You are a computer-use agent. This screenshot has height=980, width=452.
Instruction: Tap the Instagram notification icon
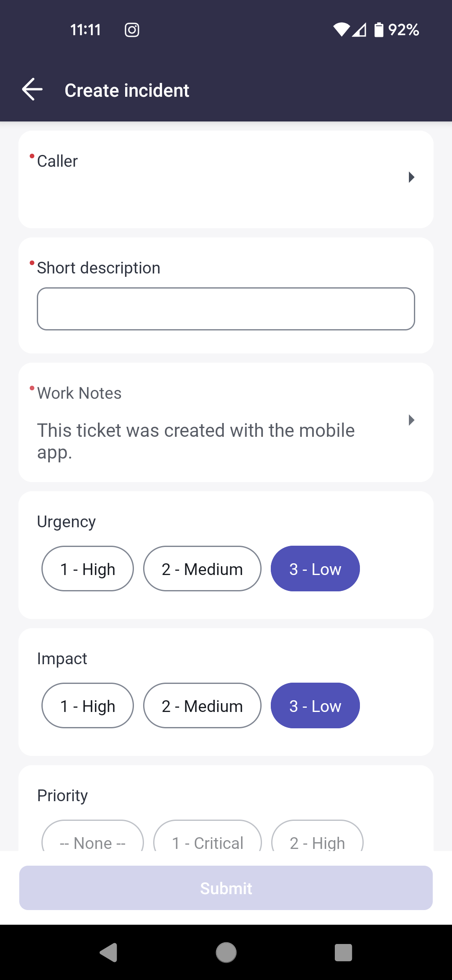[x=132, y=30]
